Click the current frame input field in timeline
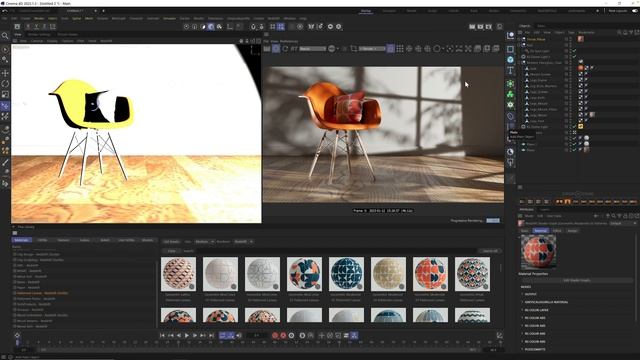Image resolution: width=640 pixels, height=360 pixels. coord(256,336)
